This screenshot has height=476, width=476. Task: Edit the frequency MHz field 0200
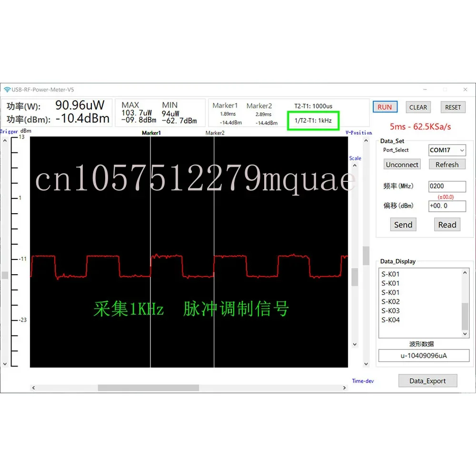(x=447, y=186)
